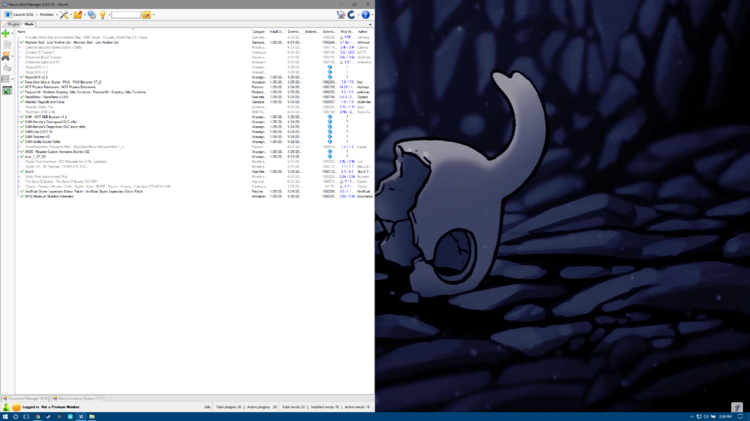750x421 pixels.
Task: Click the blue gears toolbar icon
Action: point(91,15)
